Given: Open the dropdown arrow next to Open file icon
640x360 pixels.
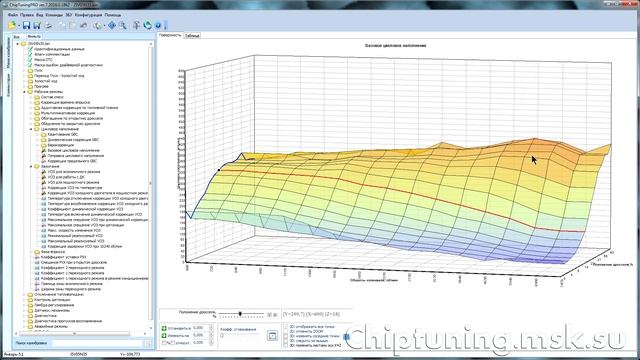Looking at the screenshot, I should click(18, 26).
